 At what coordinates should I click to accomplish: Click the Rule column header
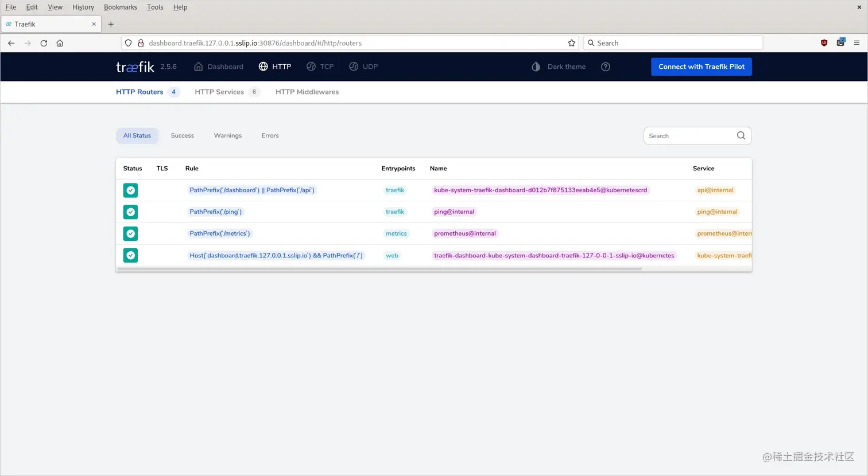tap(192, 169)
